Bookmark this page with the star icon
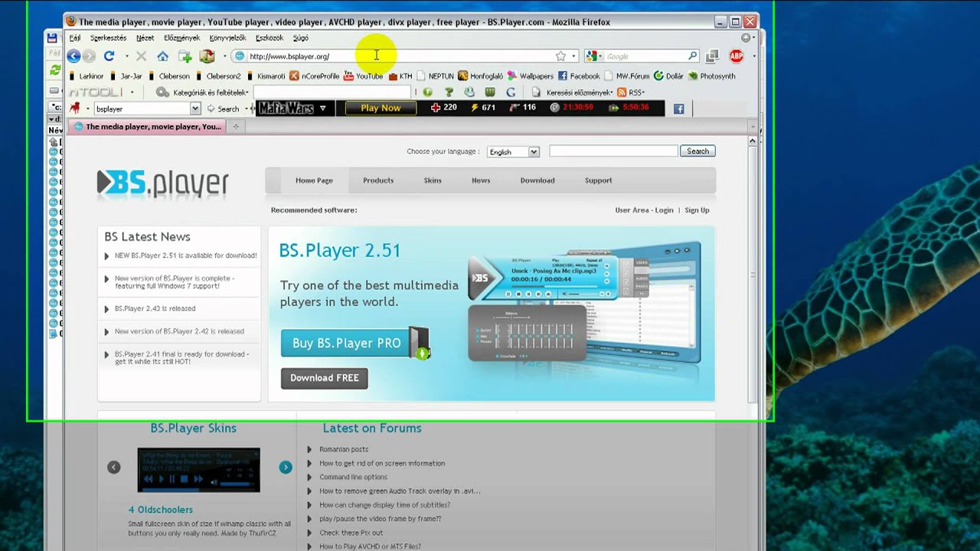This screenshot has height=551, width=980. (x=560, y=56)
